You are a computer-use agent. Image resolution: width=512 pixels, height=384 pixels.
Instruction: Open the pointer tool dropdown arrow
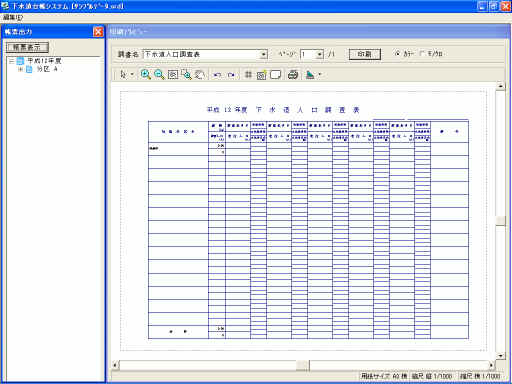(x=132, y=75)
